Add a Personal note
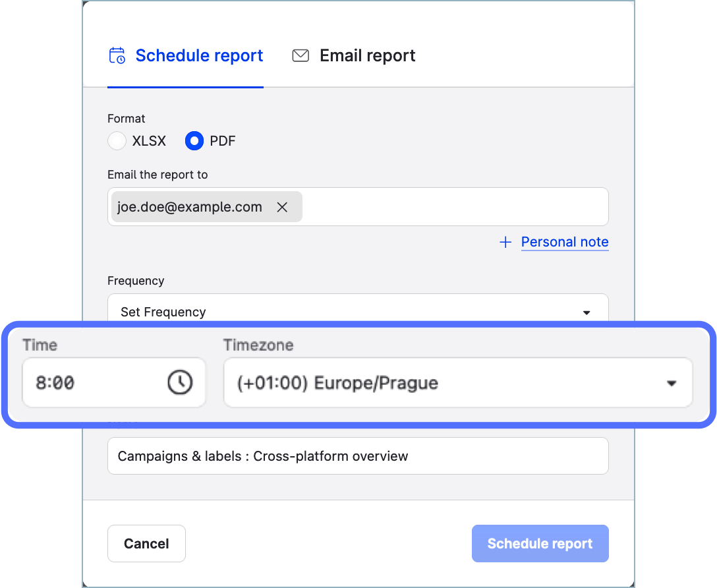 [564, 242]
